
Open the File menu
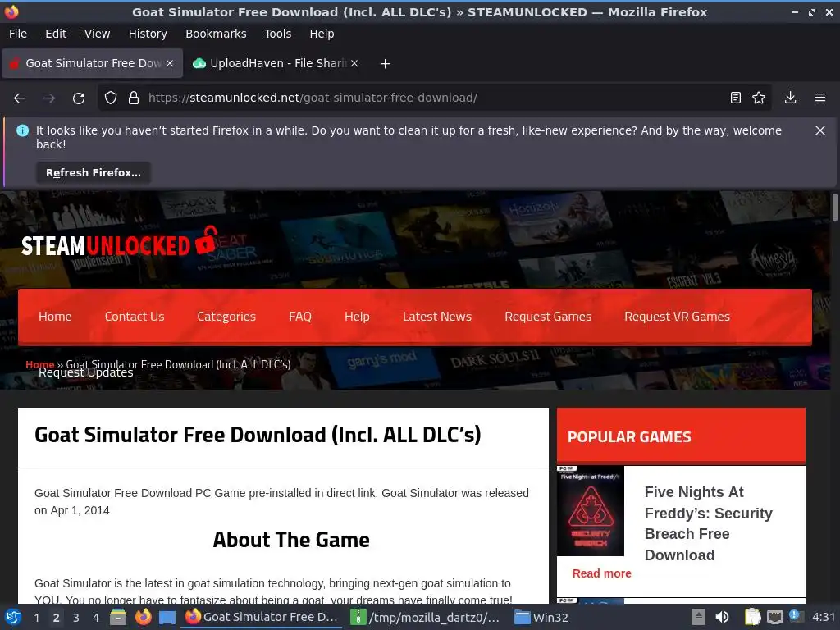(18, 34)
